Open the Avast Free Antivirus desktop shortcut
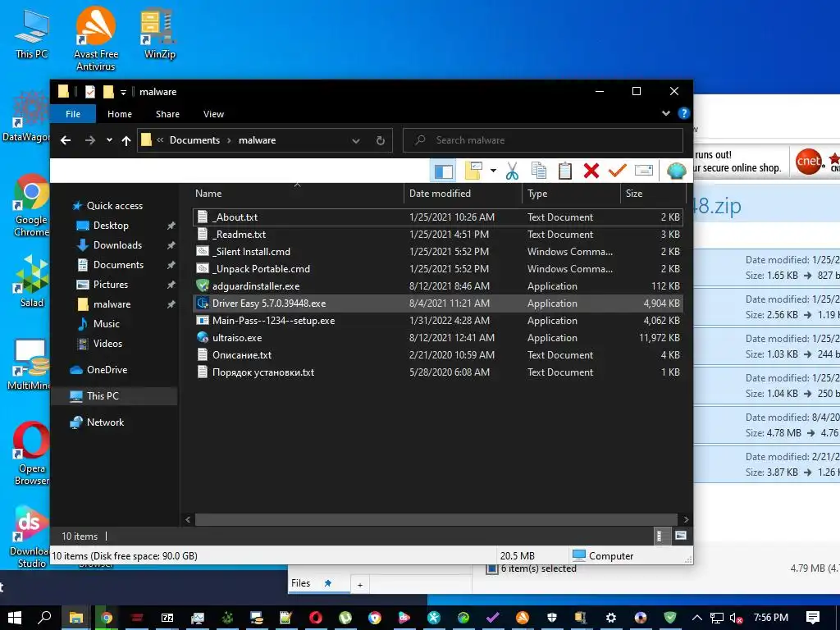The image size is (840, 630). [x=96, y=39]
